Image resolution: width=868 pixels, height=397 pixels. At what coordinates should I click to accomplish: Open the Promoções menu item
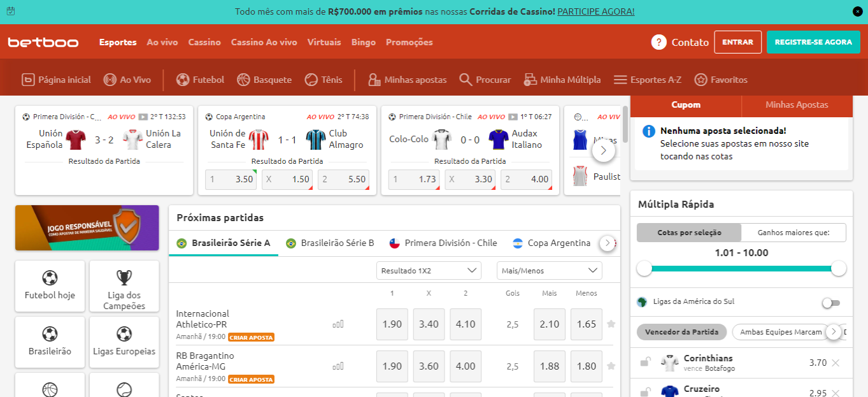pos(409,42)
